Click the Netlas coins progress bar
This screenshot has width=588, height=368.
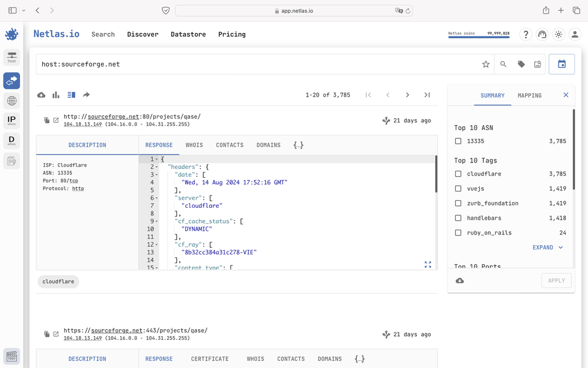[478, 37]
